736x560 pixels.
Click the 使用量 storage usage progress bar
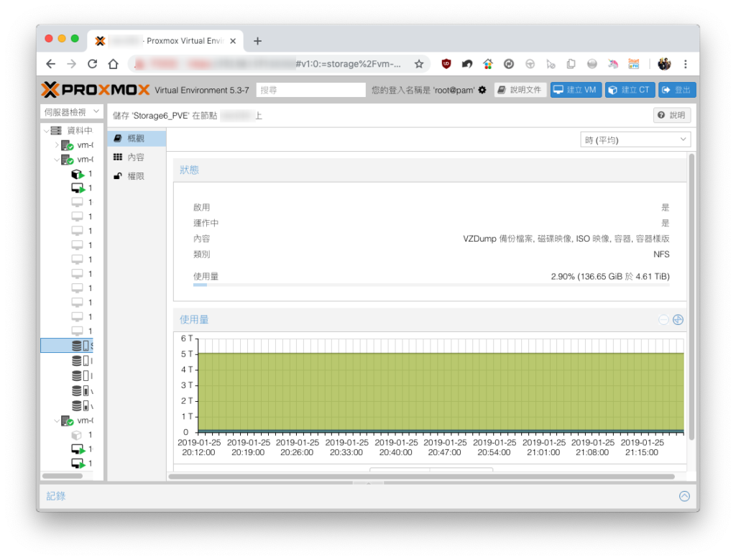point(431,285)
